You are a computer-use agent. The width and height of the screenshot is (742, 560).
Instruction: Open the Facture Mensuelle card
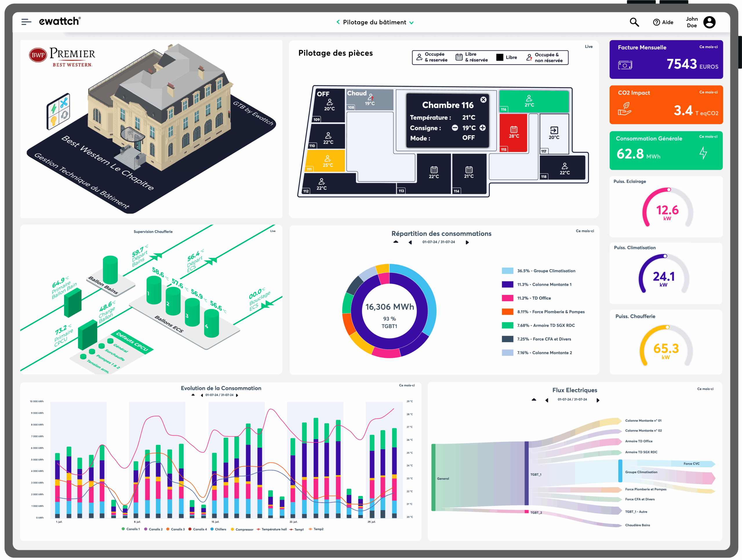coord(666,59)
